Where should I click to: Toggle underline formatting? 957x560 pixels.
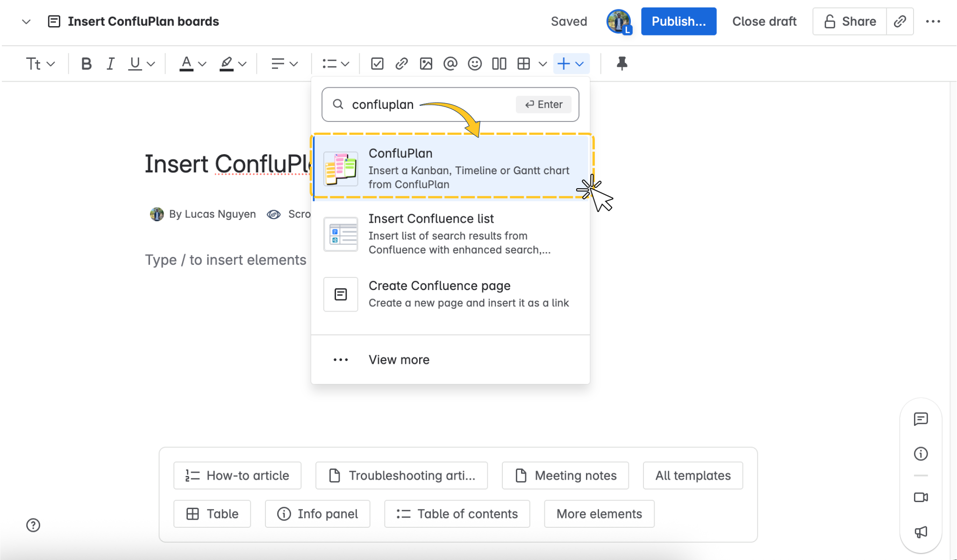135,64
